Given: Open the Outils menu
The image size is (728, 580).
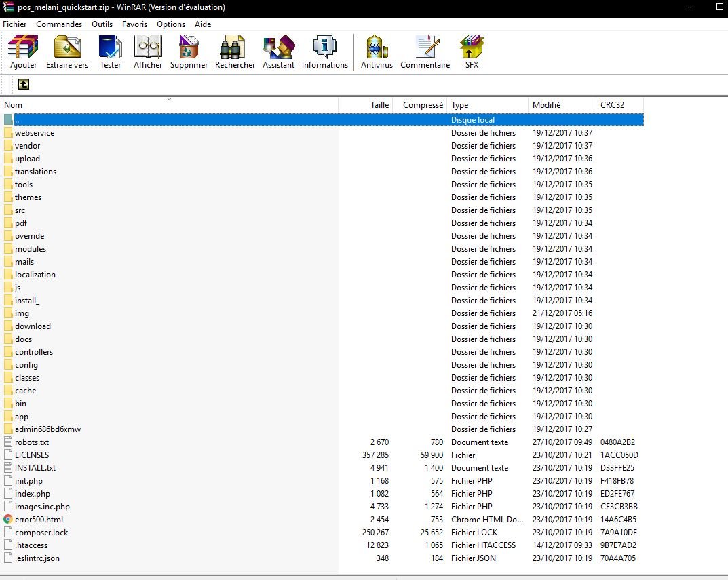Looking at the screenshot, I should tap(102, 24).
